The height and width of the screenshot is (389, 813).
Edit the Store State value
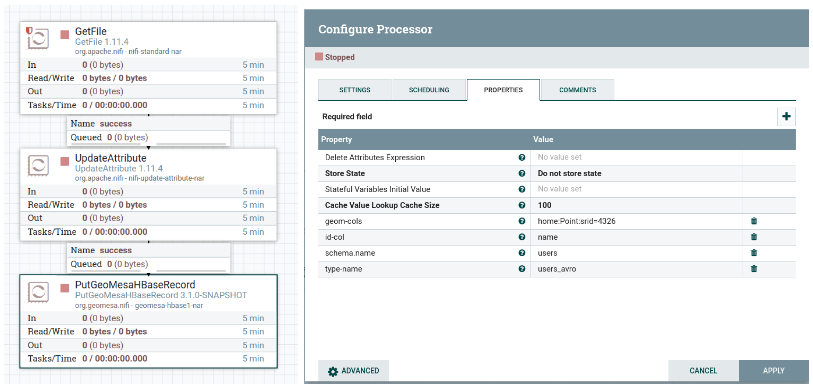637,173
